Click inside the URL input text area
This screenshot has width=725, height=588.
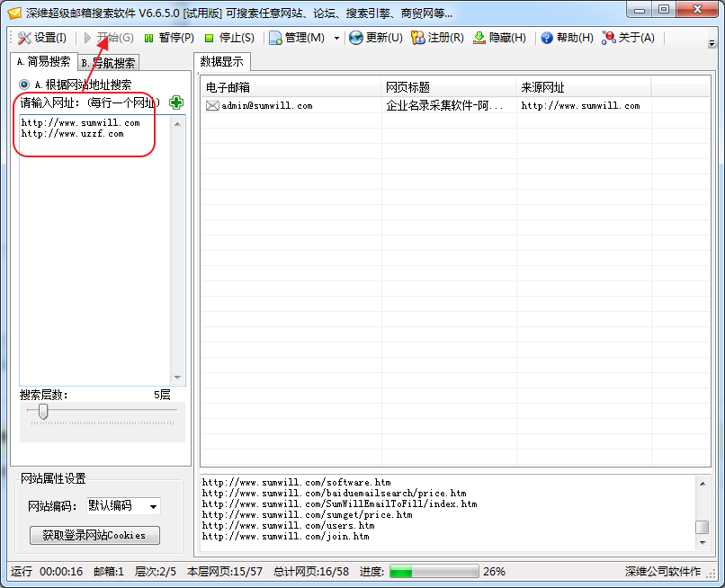94,250
